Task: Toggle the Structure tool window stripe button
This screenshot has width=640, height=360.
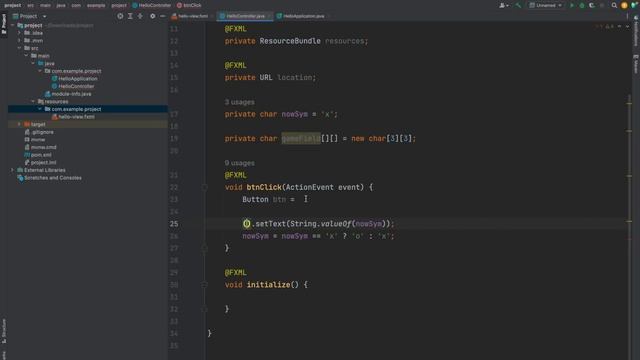Action: pos(4,331)
